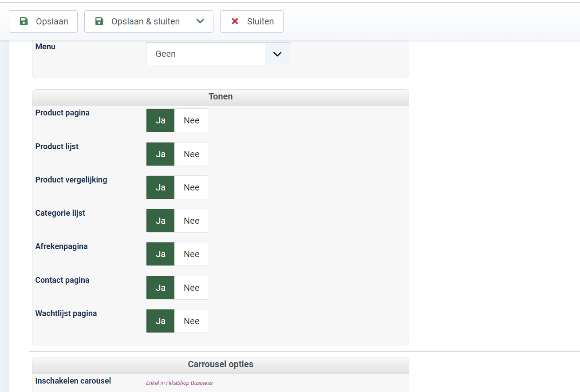This screenshot has width=580, height=392.
Task: Click the Tonen section header
Action: point(221,97)
